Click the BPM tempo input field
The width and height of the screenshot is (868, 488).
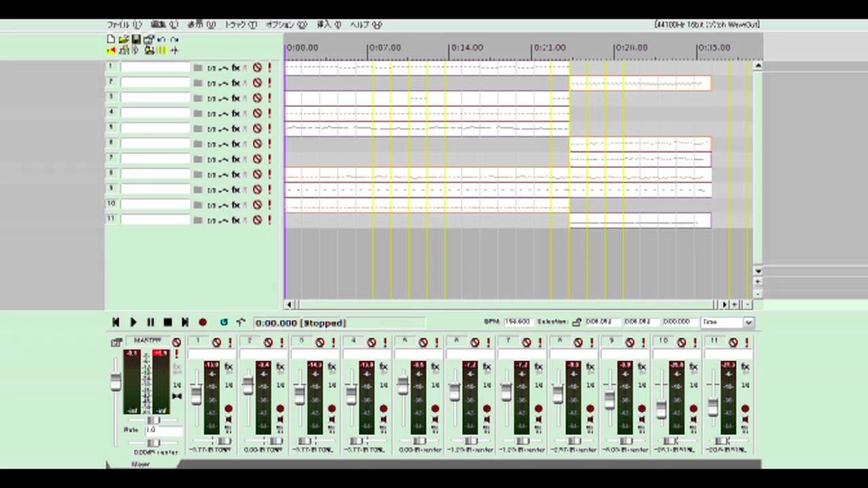tap(517, 322)
